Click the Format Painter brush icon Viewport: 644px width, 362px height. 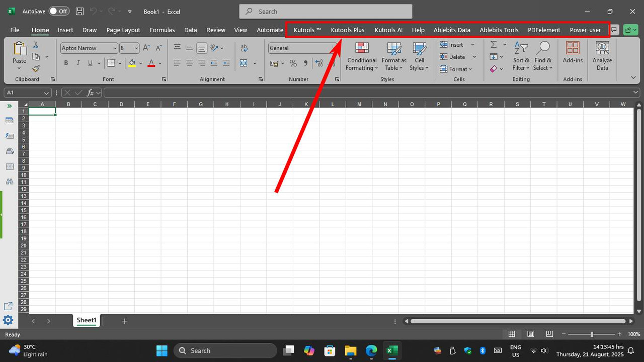coord(36,68)
